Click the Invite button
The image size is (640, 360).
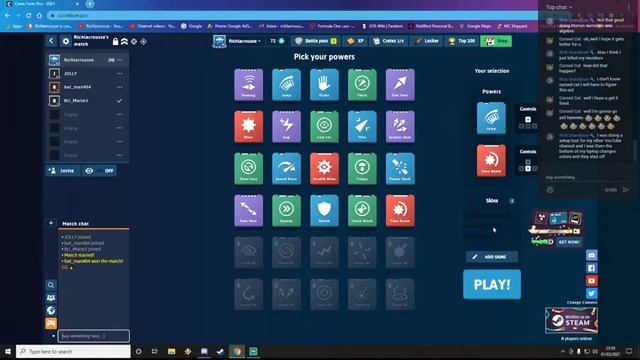coord(63,171)
